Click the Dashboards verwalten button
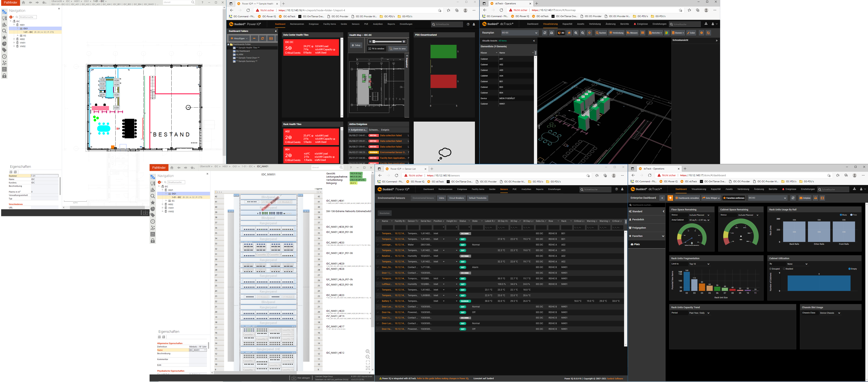The height and width of the screenshot is (382, 868). pos(687,198)
